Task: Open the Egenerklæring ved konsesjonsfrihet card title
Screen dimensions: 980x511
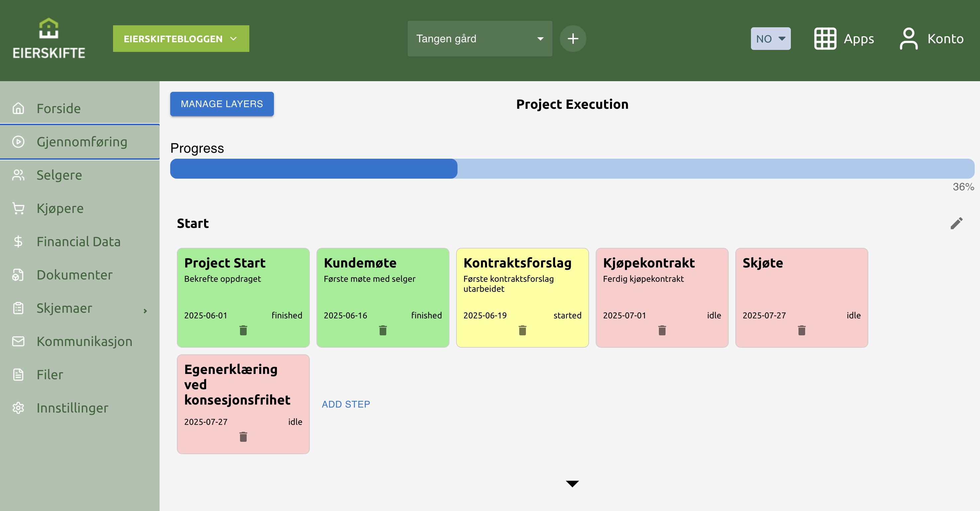Action: coord(237,385)
